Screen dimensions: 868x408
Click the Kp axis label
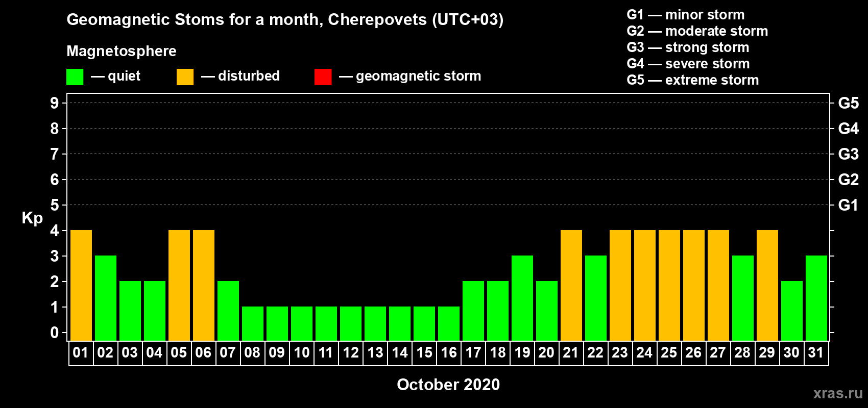click(32, 218)
